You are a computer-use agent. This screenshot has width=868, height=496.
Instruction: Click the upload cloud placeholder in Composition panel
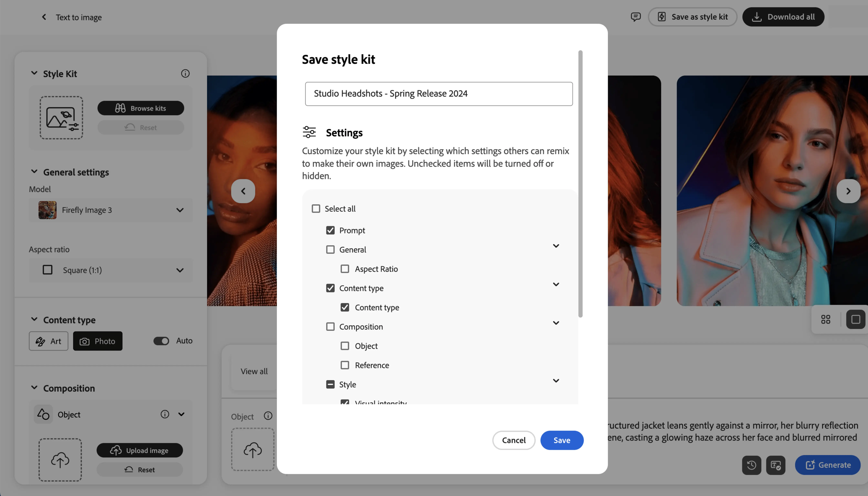[60, 460]
